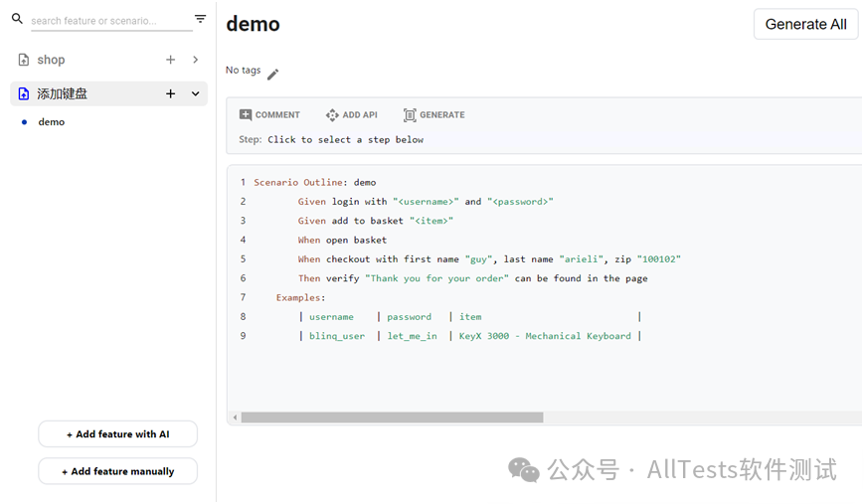Click Add feature manually button
864x504 pixels.
pyautogui.click(x=118, y=471)
